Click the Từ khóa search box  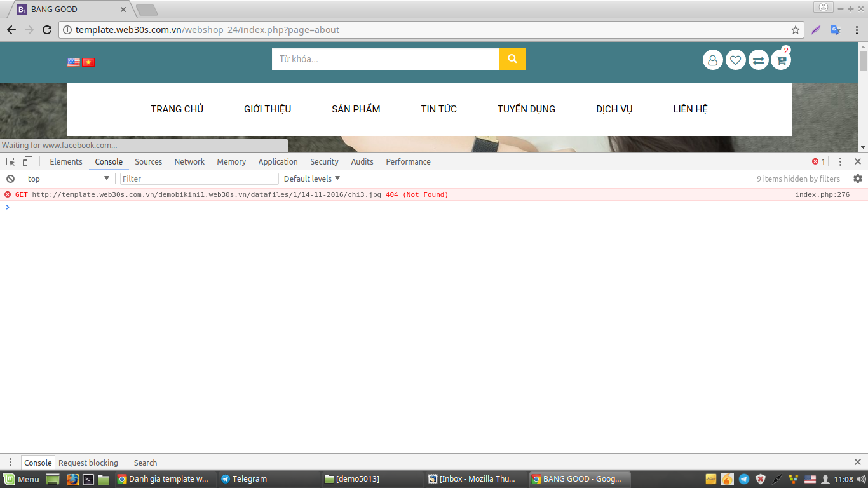coord(386,59)
